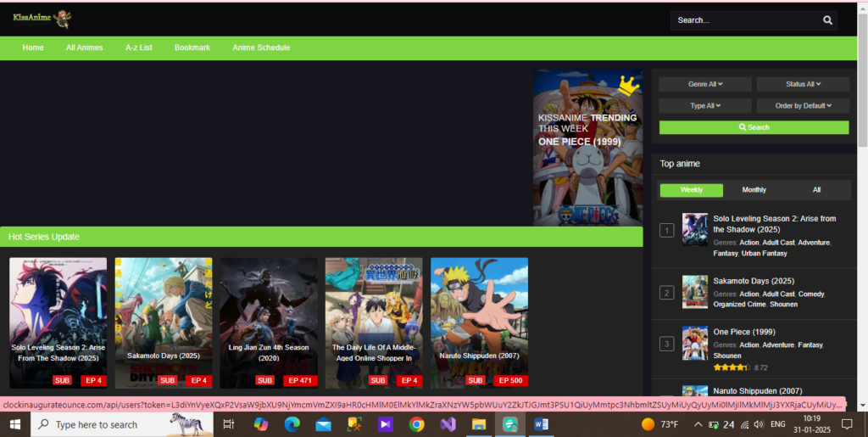Go to Home in navigation bar
Screen dimensions: 868x437
[x=33, y=48]
